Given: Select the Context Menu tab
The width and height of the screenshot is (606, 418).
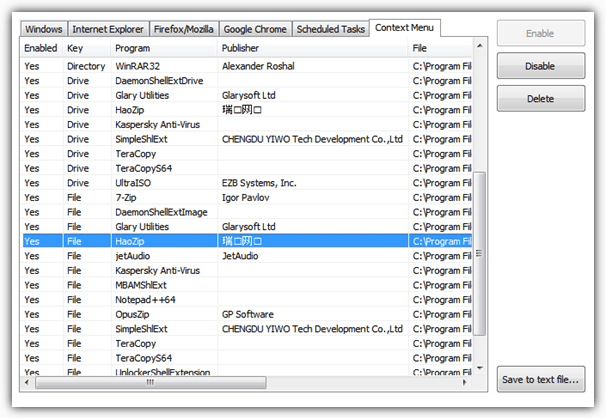Looking at the screenshot, I should point(404,28).
